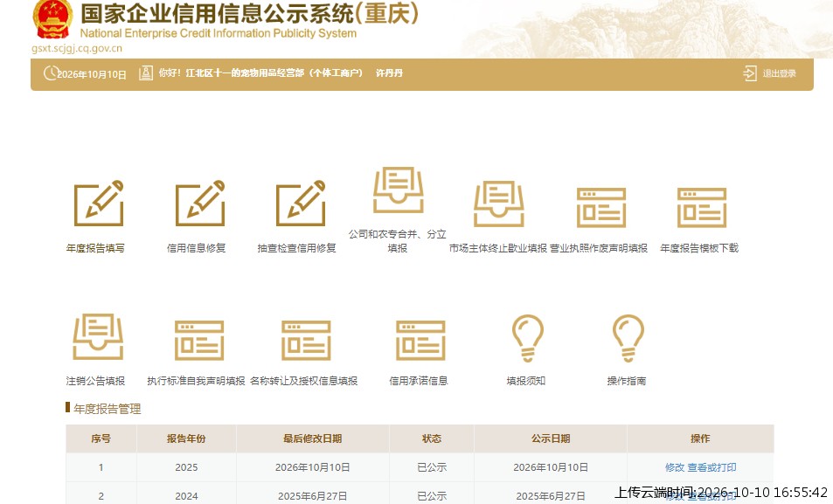Click the 操作 column header
The image size is (833, 504).
click(x=700, y=438)
